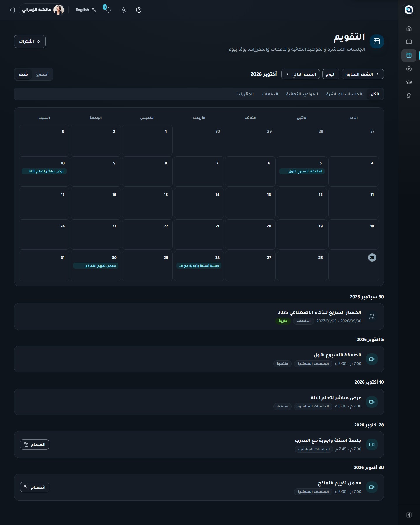Screen dimensions: 420x525
Task: Switch language to English
Action: pos(86,10)
